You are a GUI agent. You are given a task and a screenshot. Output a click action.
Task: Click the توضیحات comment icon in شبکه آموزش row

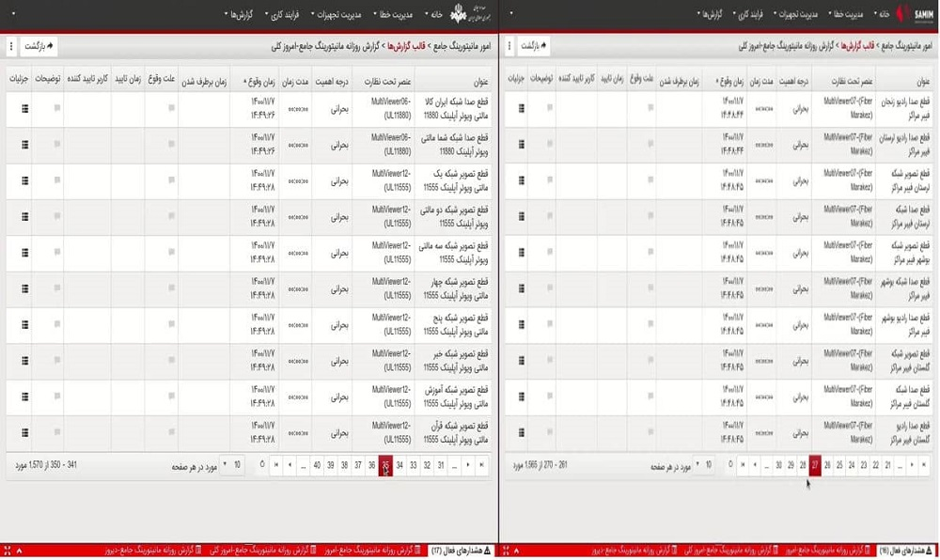(57, 396)
